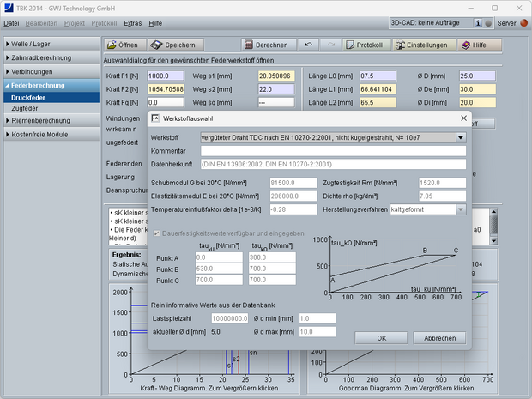Screen dimensions: 532x399
Task: Close the Werkstoffauswahl dialog window
Action: point(463,118)
